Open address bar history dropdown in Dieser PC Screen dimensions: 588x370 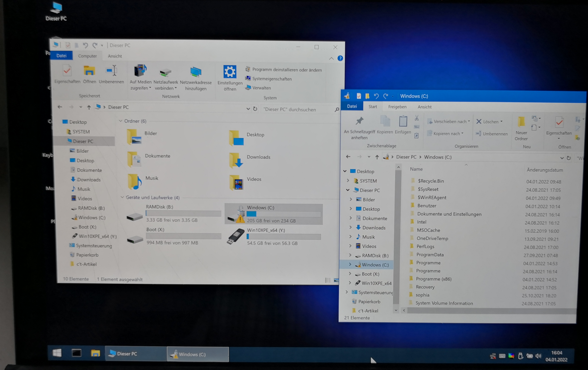click(248, 109)
